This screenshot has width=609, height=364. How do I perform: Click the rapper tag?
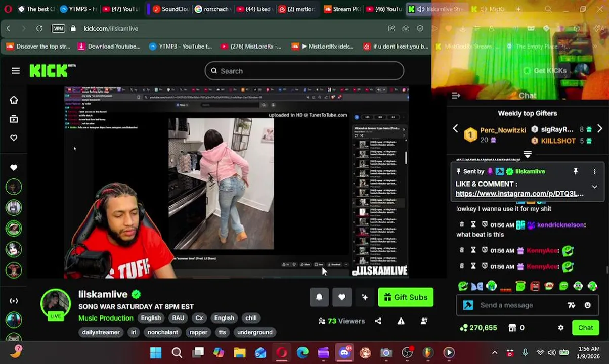point(198,332)
